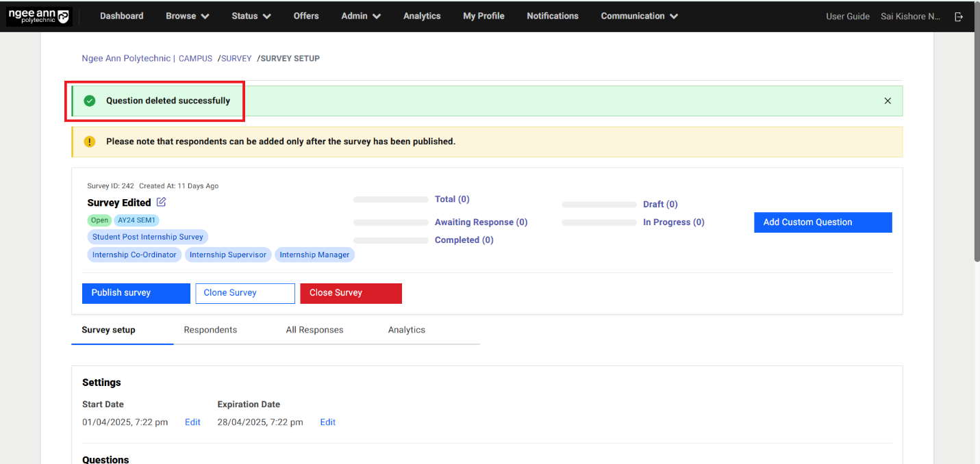The width and height of the screenshot is (980, 464).
Task: Click the Awaiting Response progress bar
Action: tap(390, 222)
